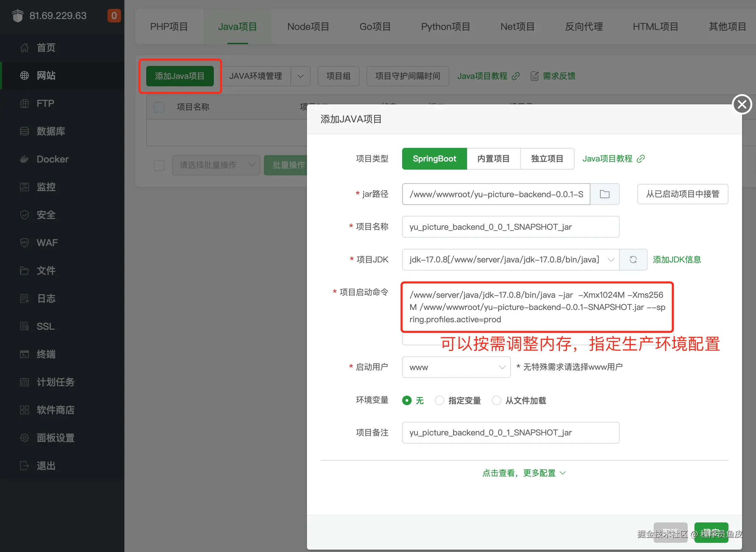Close the 添加JAVA项目 dialog with X

pyautogui.click(x=742, y=104)
